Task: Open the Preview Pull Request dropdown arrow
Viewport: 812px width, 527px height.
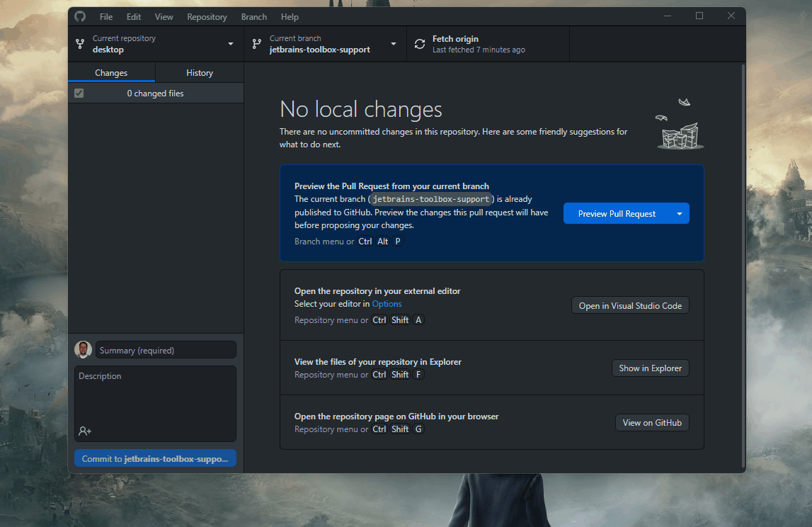Action: (x=678, y=212)
